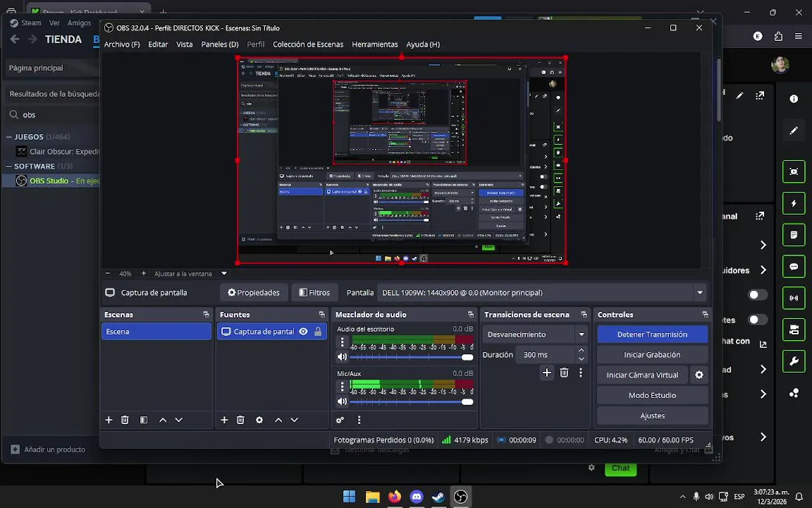Open the preview zoom scaling dropdown arrow
The width and height of the screenshot is (812, 508).
(x=224, y=274)
